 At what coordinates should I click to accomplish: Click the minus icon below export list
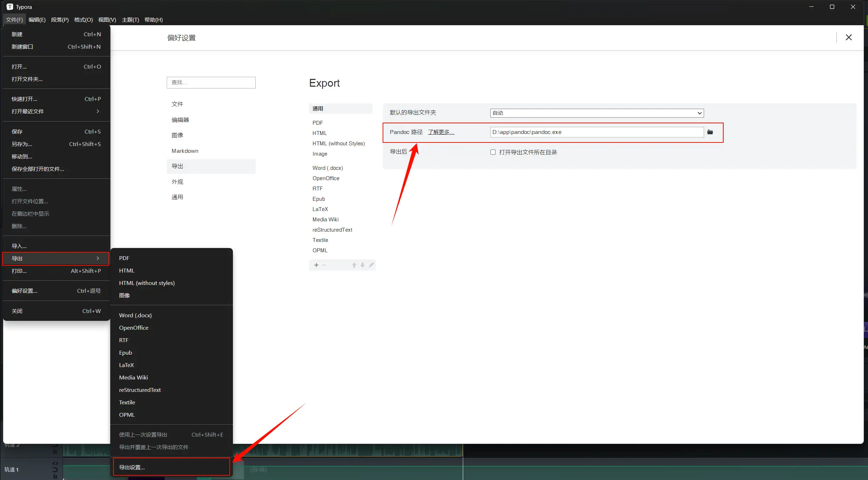click(324, 265)
